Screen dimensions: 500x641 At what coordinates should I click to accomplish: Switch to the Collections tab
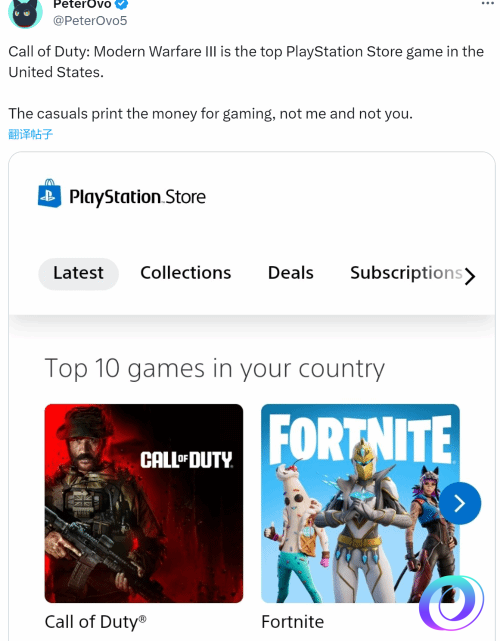[186, 273]
